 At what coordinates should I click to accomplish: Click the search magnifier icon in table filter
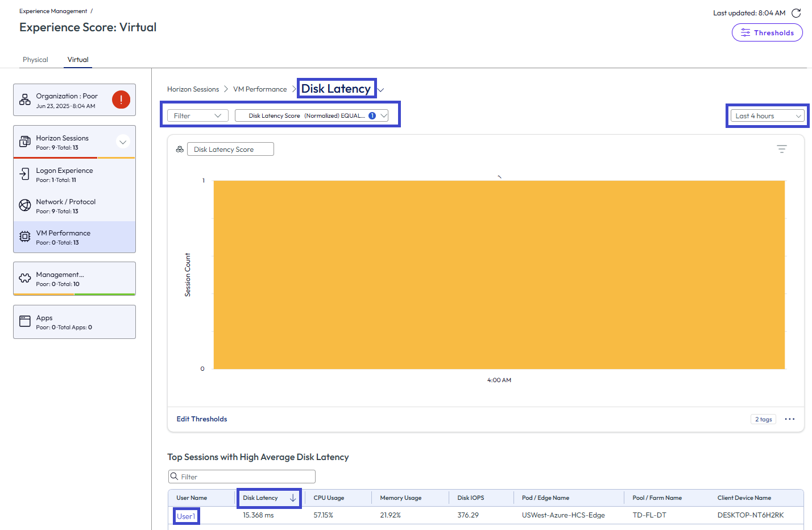tap(174, 476)
